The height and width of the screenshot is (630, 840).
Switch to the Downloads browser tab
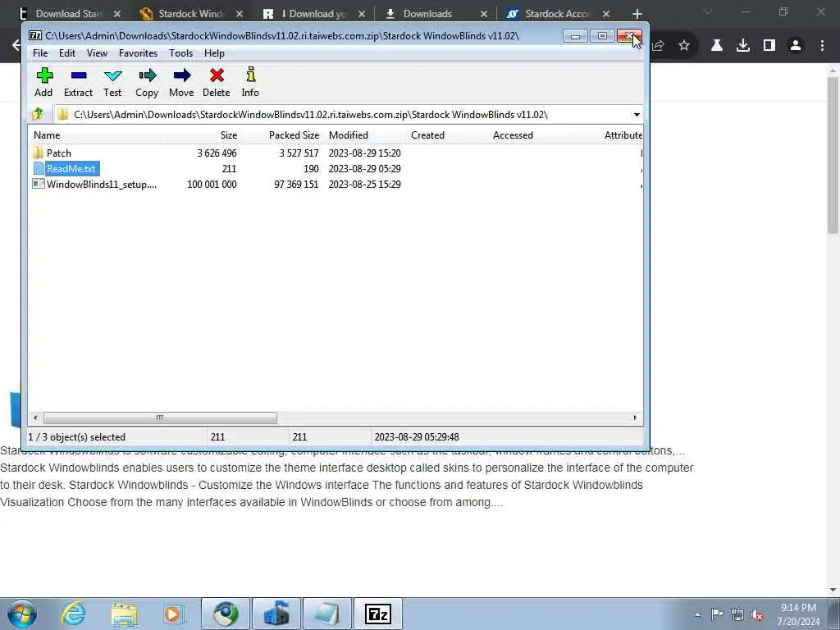point(427,14)
